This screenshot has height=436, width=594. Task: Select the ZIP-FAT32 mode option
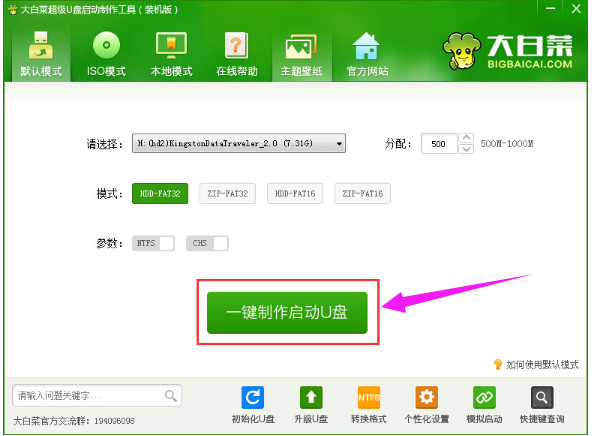[228, 194]
